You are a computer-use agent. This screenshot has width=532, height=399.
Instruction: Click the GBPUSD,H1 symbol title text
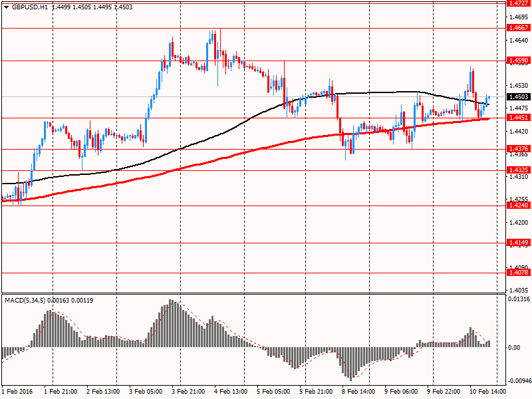pyautogui.click(x=29, y=7)
